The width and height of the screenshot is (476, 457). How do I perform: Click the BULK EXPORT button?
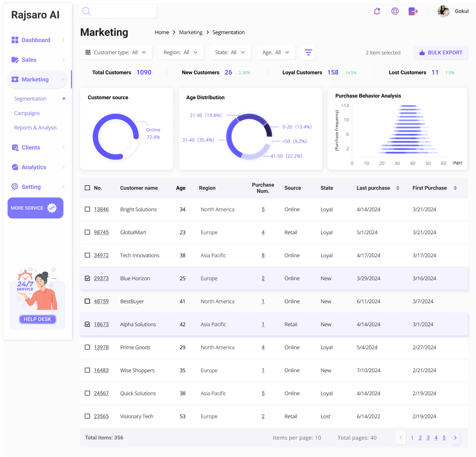pos(441,53)
